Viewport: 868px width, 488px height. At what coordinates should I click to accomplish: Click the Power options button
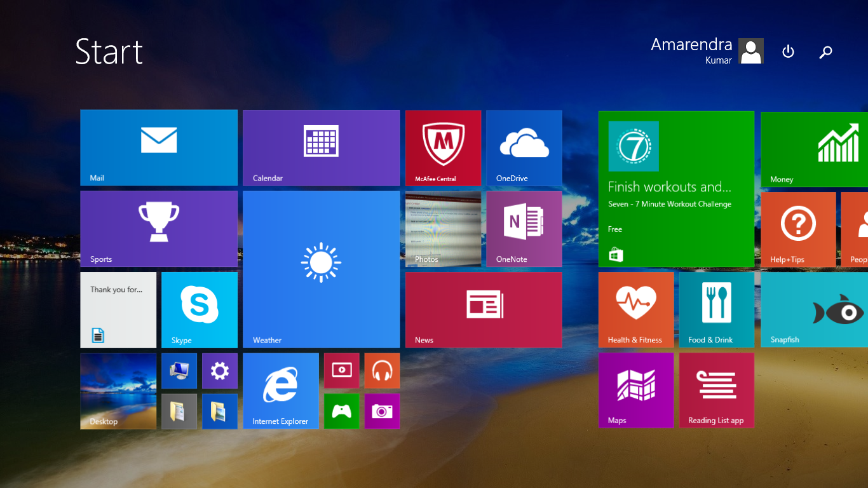click(788, 51)
